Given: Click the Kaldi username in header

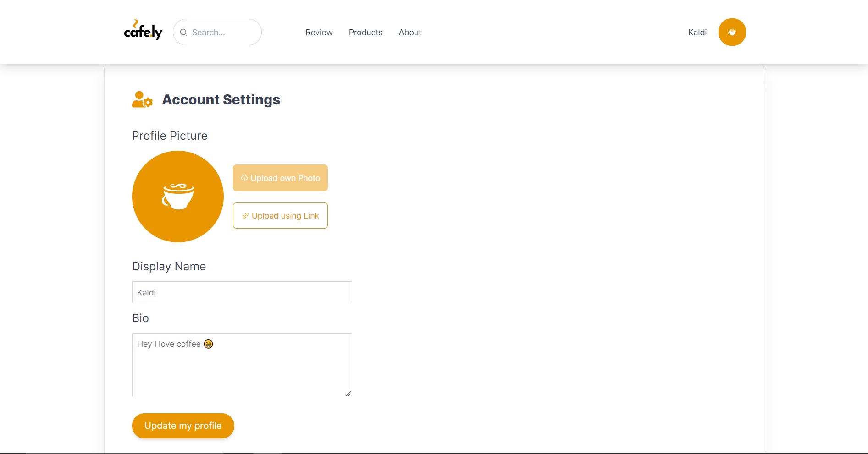Looking at the screenshot, I should (697, 33).
